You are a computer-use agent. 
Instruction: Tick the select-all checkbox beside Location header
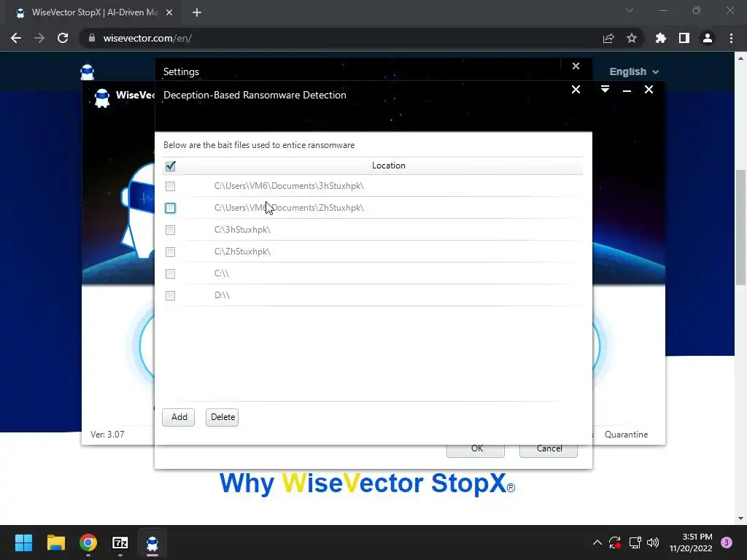(170, 166)
